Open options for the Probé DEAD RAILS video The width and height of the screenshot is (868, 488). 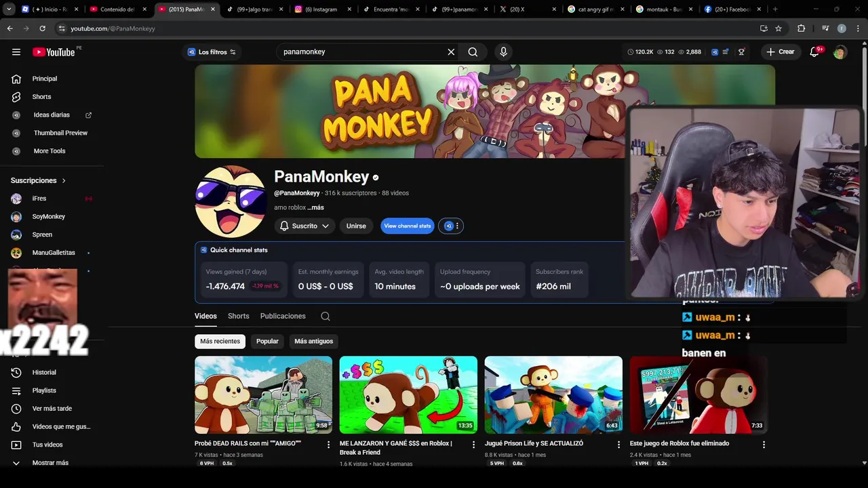[329, 445]
